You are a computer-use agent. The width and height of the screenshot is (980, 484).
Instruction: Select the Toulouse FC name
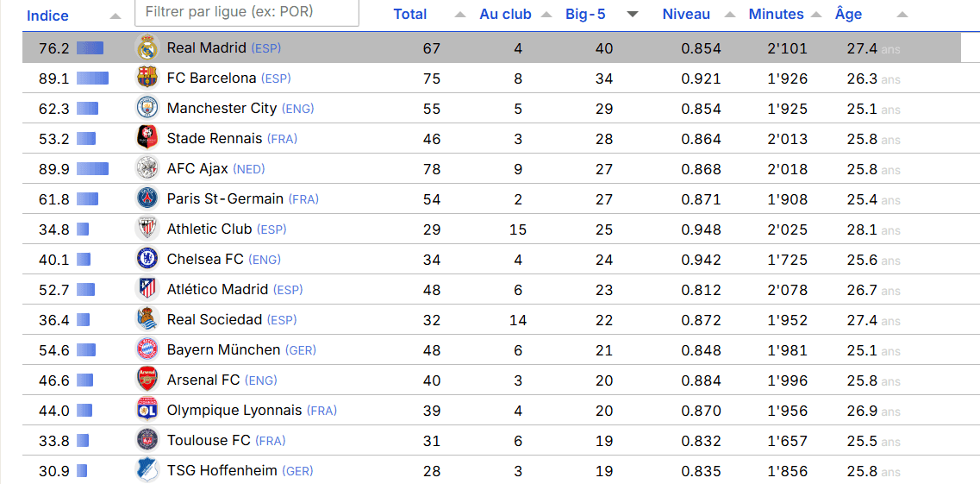[209, 440]
